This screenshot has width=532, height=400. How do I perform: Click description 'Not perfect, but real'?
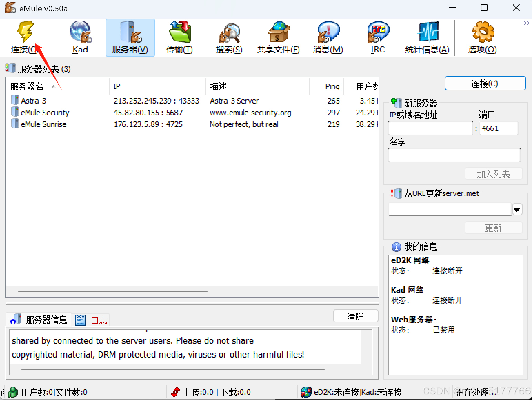[244, 124]
